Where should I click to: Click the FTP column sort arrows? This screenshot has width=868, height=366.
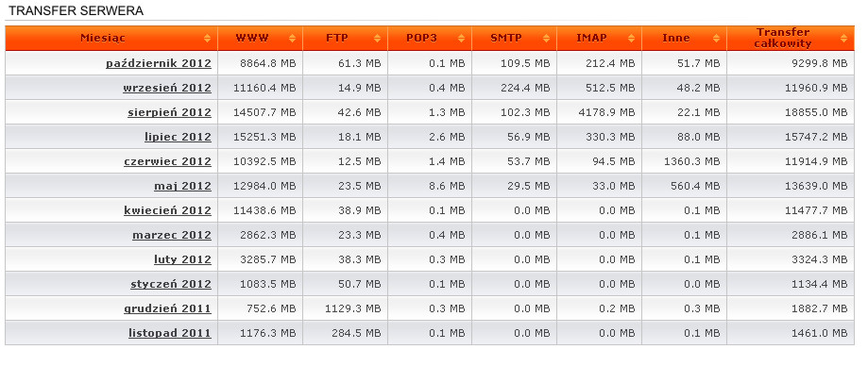pyautogui.click(x=377, y=38)
